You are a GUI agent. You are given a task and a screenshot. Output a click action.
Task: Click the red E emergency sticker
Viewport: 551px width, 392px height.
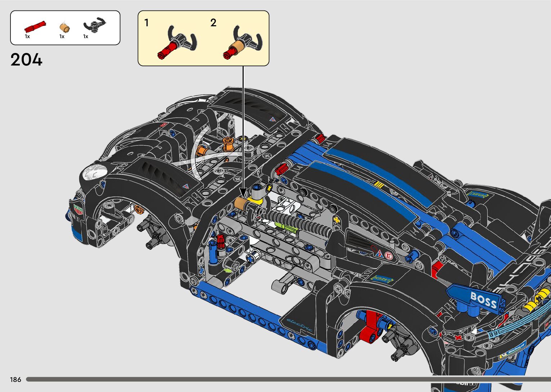[388, 256]
